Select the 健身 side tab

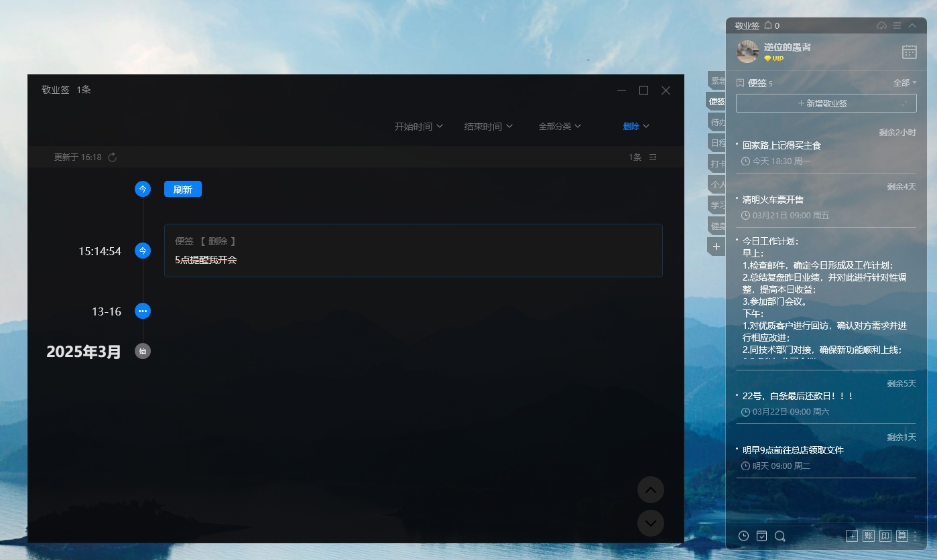(x=716, y=226)
